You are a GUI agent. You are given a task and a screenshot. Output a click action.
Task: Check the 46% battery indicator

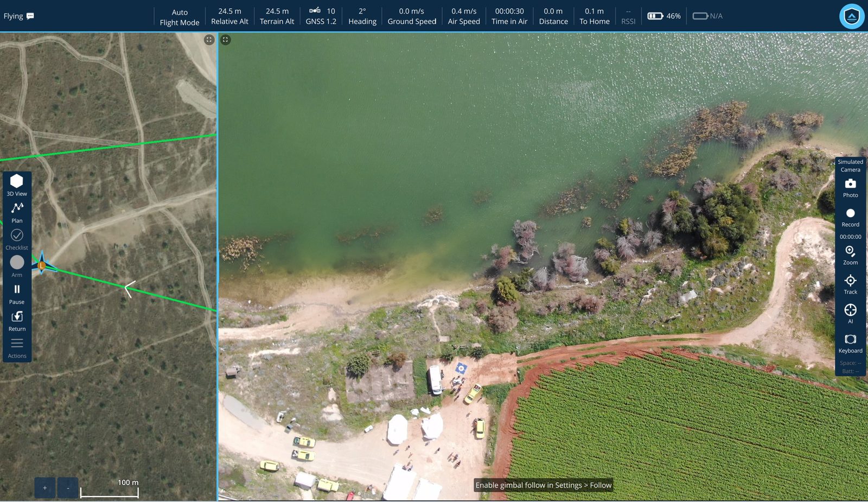click(664, 16)
